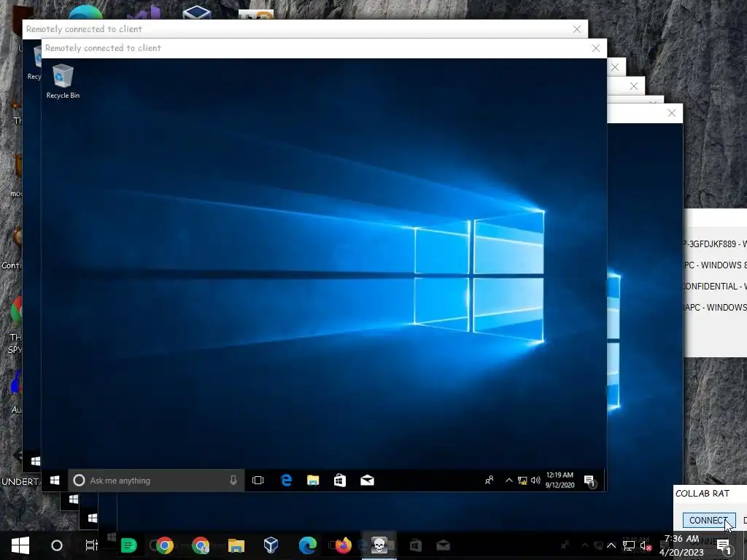Select the 'PC - WINDOWS 8' client entry
Image resolution: width=747 pixels, height=560 pixels.
click(x=715, y=265)
